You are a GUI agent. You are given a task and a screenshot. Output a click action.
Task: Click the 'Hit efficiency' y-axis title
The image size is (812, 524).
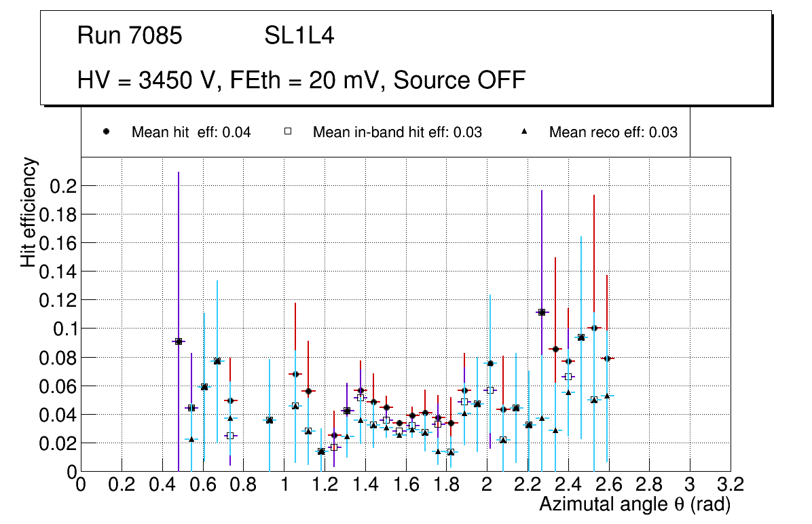pyautogui.click(x=29, y=212)
